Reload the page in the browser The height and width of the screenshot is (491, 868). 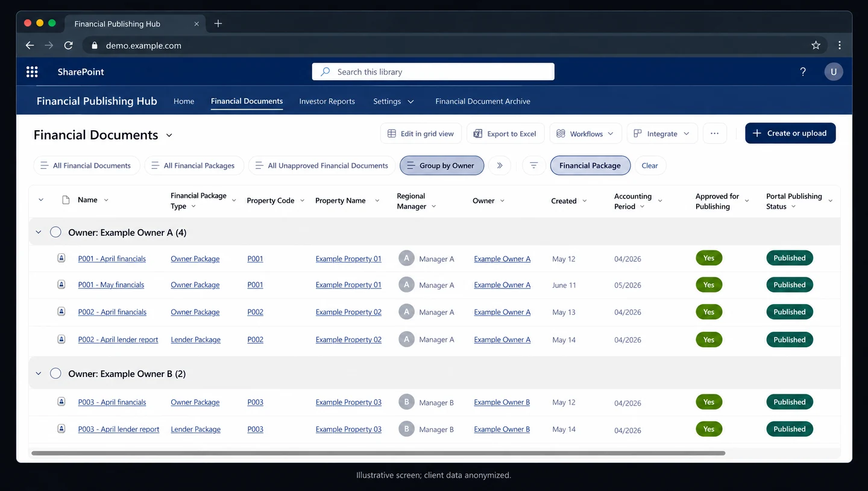(69, 45)
